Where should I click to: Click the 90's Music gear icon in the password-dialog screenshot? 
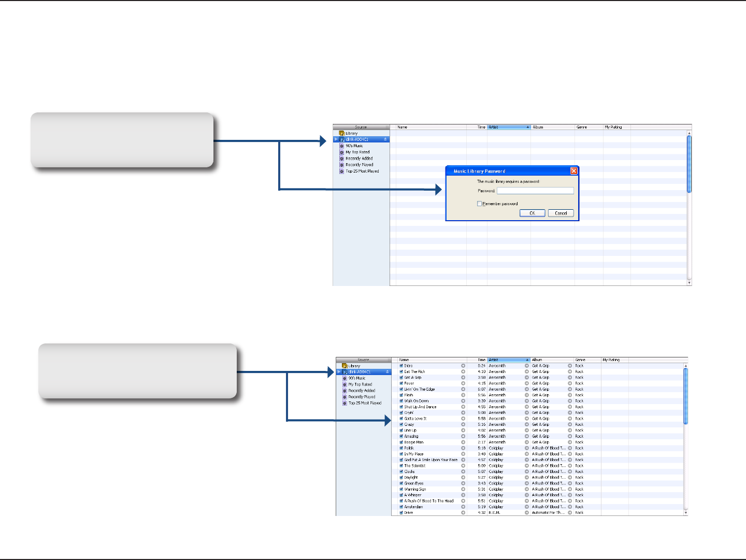click(342, 146)
